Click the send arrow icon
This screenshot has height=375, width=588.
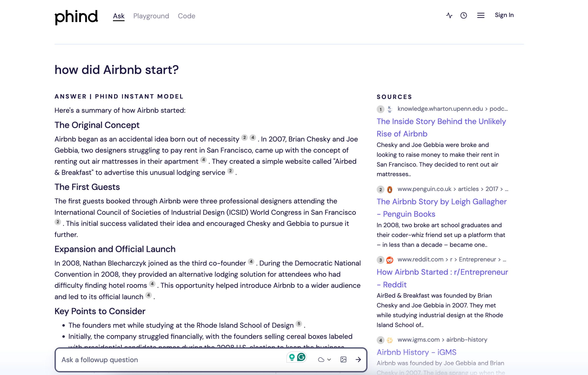pyautogui.click(x=358, y=360)
